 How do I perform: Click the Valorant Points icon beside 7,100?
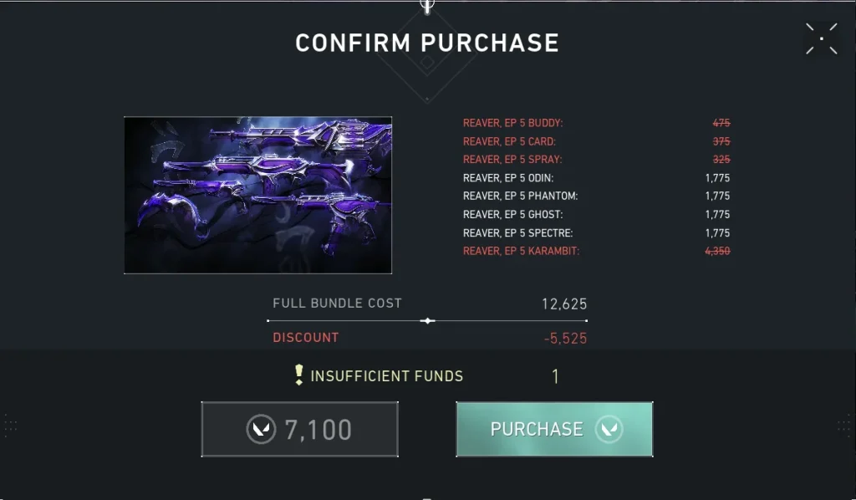[261, 430]
